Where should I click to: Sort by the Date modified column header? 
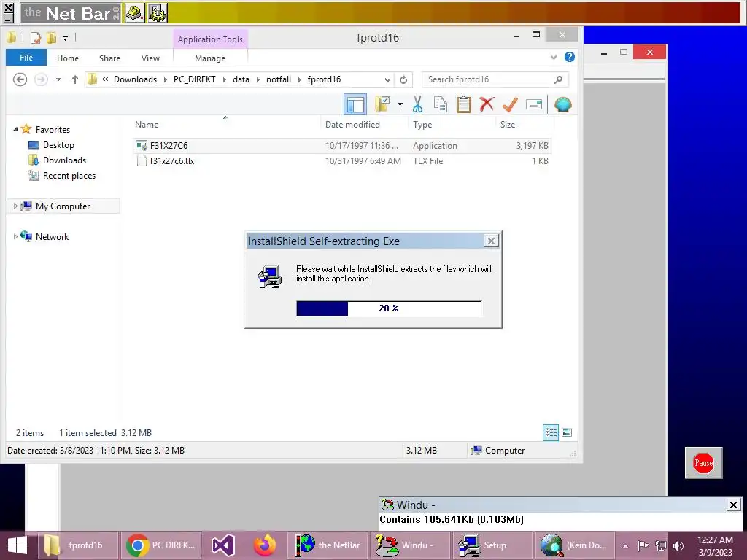[x=352, y=124]
